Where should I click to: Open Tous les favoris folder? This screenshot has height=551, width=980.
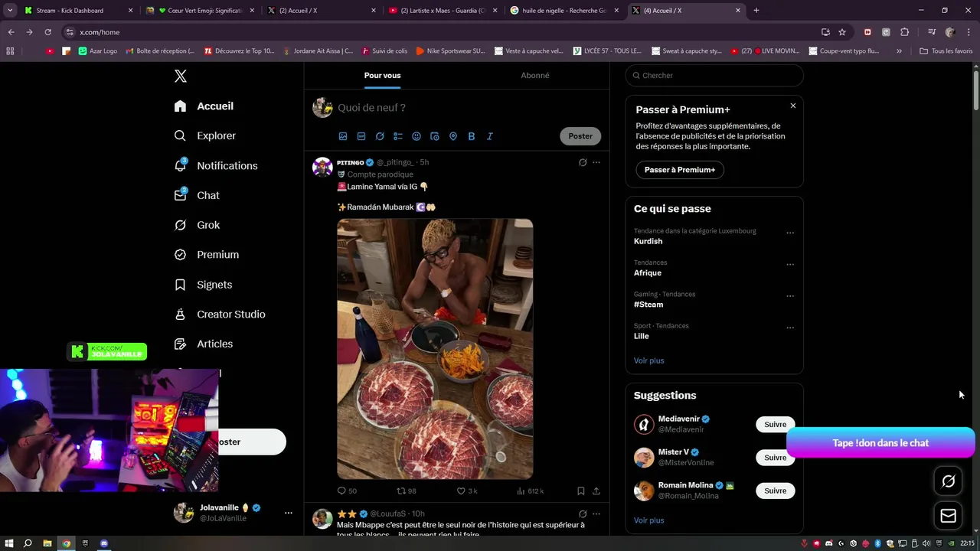(946, 51)
